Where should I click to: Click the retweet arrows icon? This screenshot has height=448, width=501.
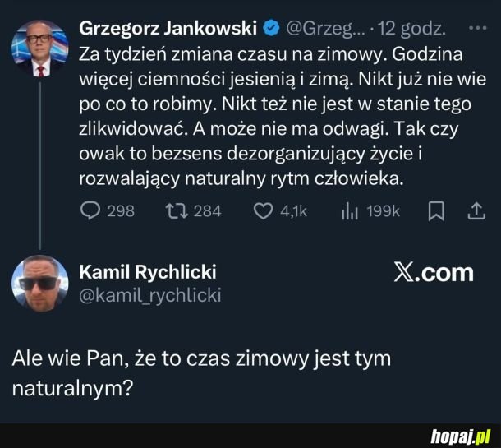point(177,211)
